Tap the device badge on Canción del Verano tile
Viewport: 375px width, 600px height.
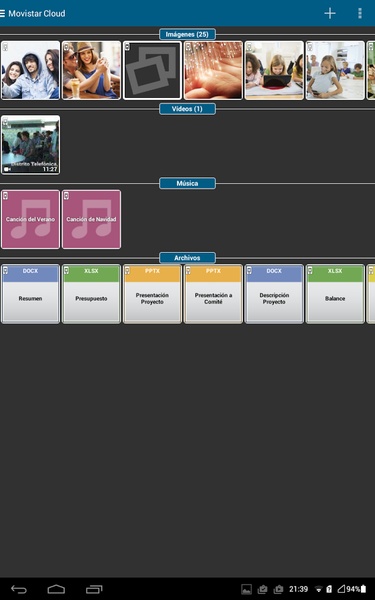(6, 196)
